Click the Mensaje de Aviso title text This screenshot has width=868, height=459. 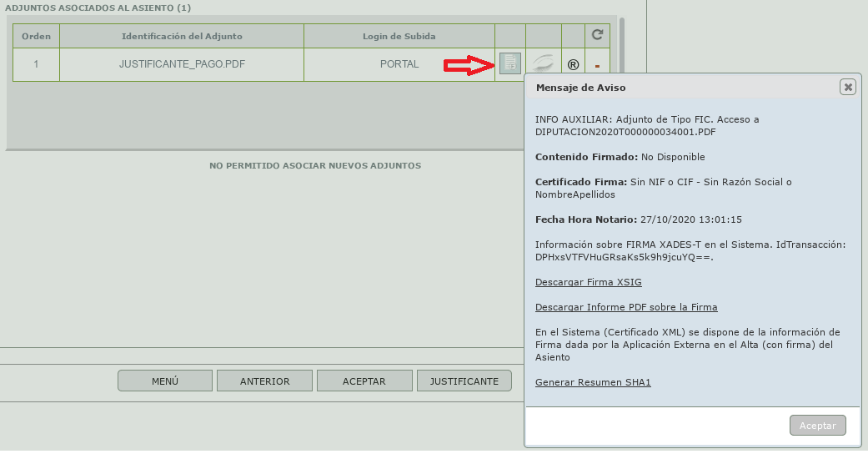[x=580, y=88]
